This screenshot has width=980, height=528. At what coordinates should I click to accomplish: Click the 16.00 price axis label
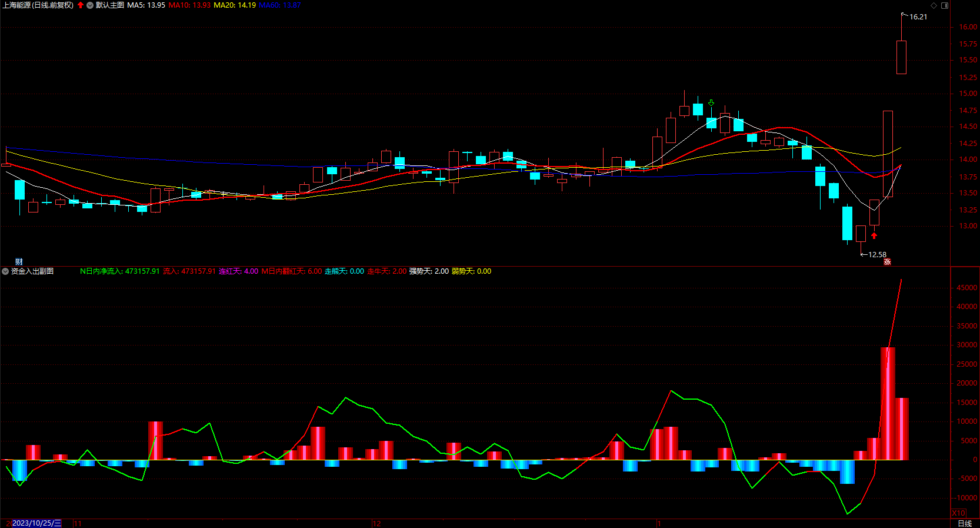(x=968, y=27)
